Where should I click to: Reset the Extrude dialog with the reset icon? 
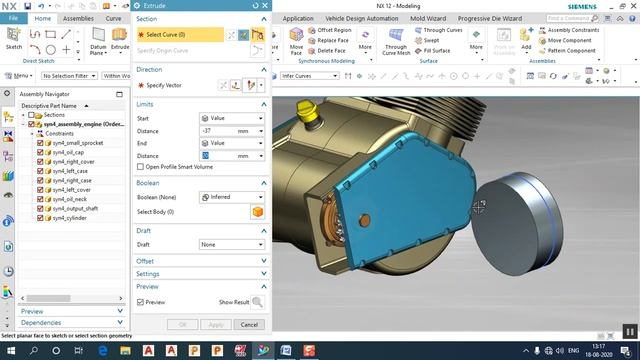[x=256, y=6]
